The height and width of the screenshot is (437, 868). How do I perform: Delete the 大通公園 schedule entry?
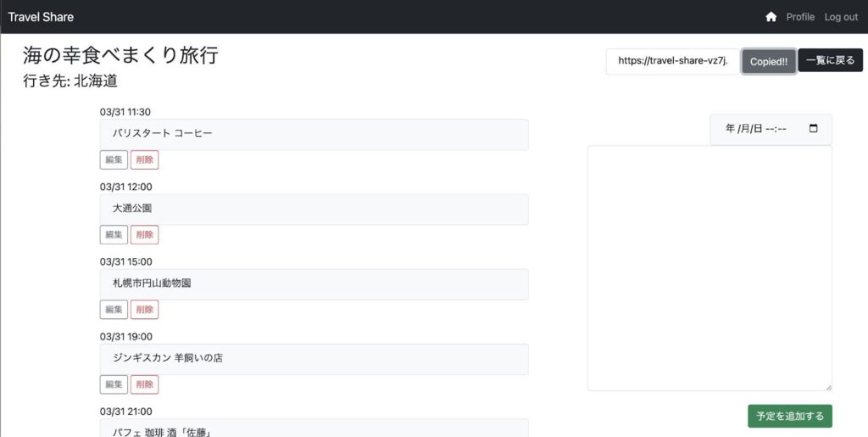coord(144,234)
